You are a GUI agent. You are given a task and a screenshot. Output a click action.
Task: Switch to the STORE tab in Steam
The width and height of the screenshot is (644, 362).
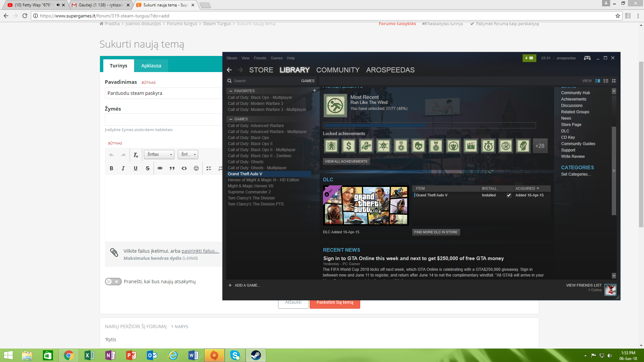(261, 70)
